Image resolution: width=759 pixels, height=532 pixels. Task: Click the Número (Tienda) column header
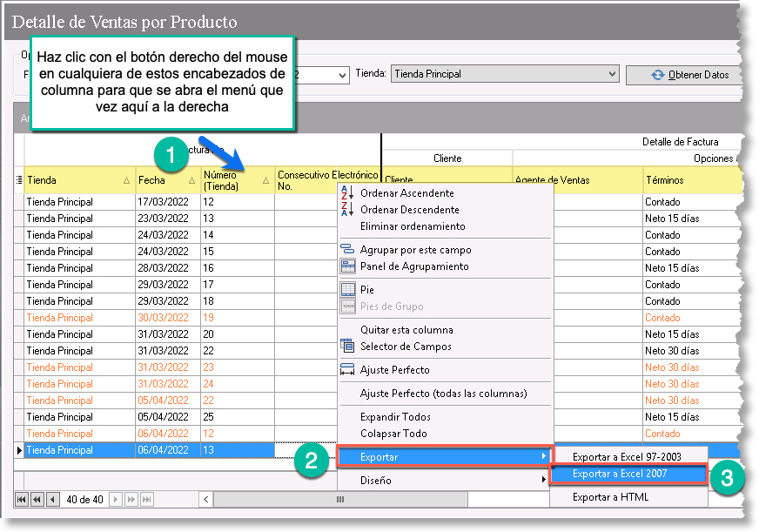pos(238,180)
